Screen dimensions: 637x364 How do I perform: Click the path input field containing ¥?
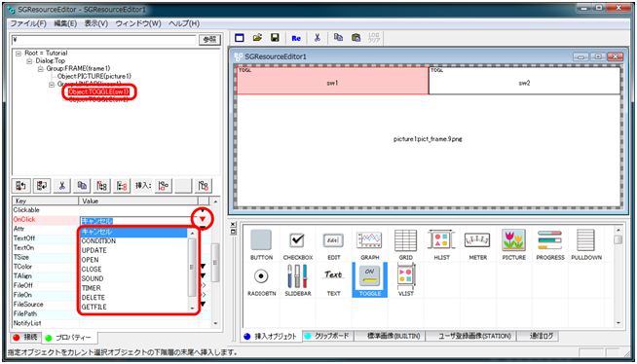[104, 40]
